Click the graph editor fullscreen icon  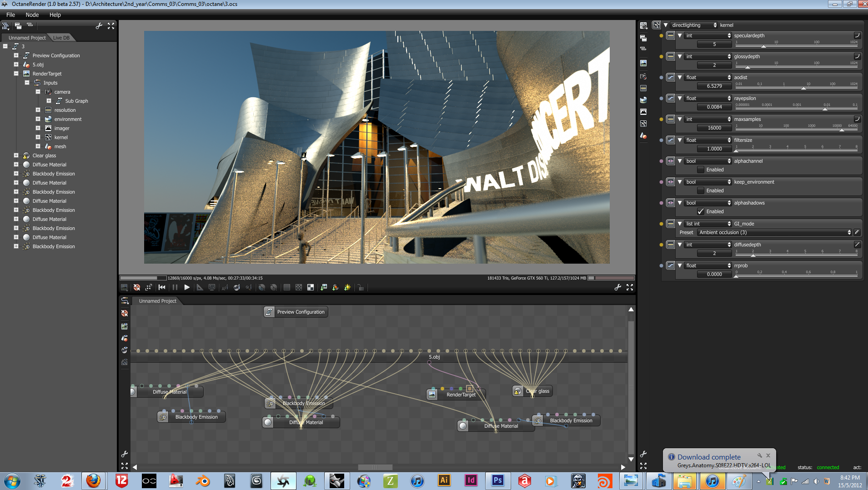125,466
